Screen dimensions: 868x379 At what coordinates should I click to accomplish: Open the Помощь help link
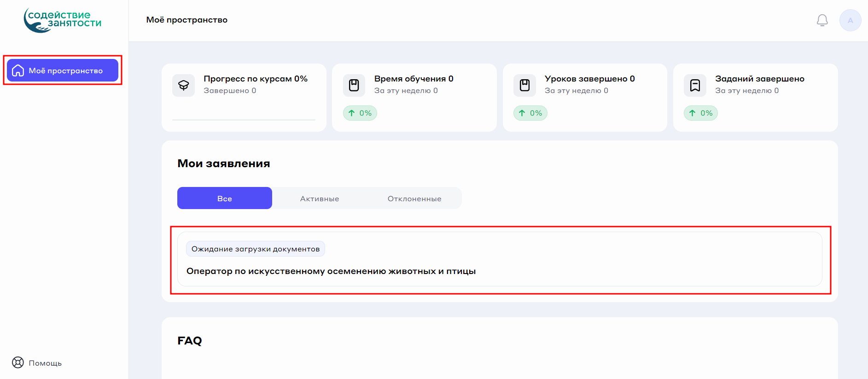(45, 363)
